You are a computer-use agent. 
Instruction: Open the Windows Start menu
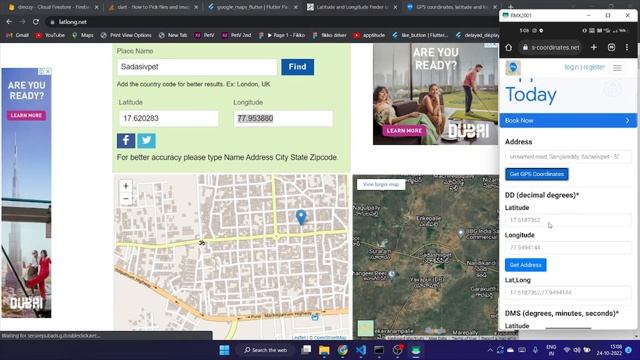(224, 350)
